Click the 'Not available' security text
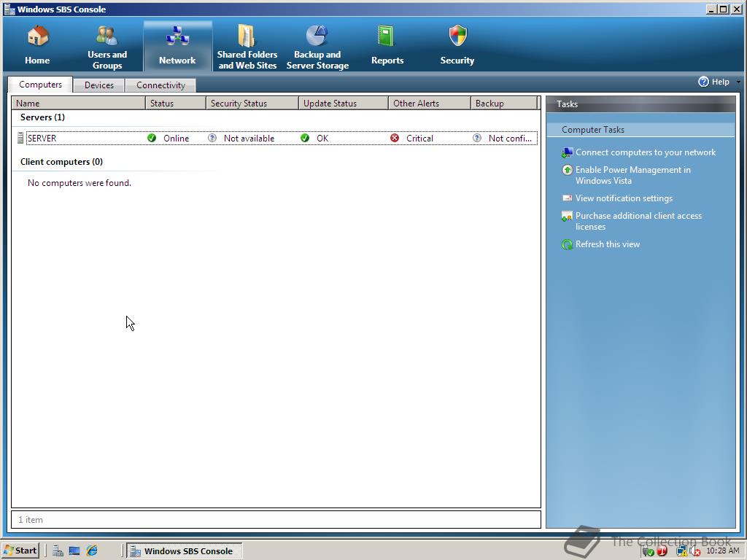The image size is (747, 560). click(x=249, y=138)
